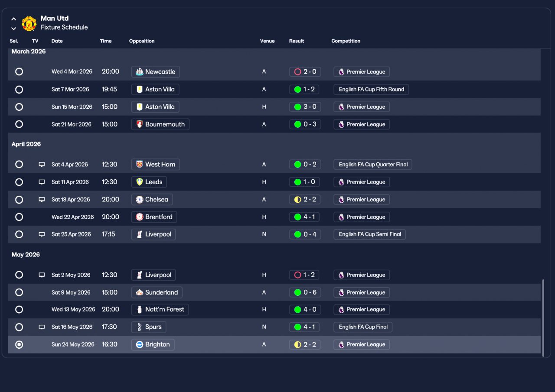Select the radio button for Leeds fixture
555x392 pixels.
pos(19,182)
